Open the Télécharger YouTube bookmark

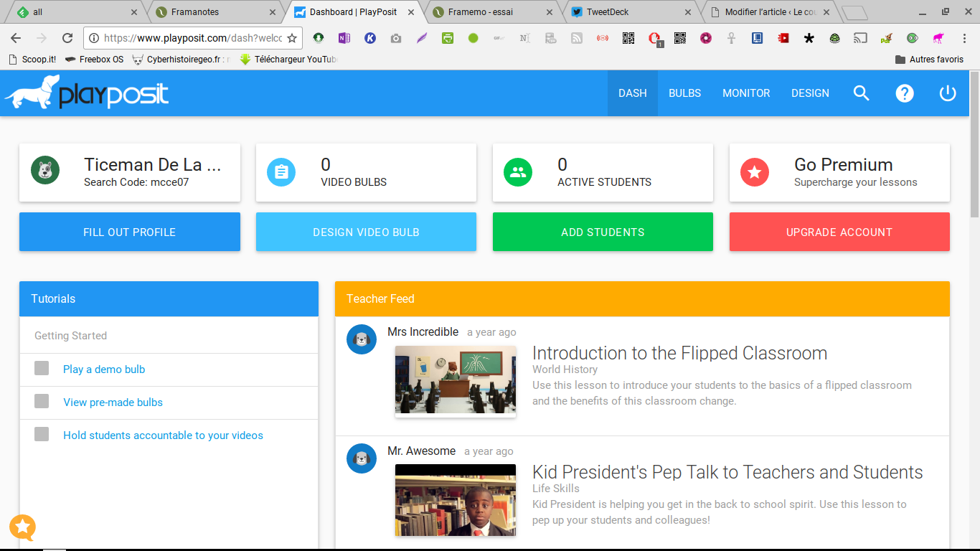(x=288, y=60)
